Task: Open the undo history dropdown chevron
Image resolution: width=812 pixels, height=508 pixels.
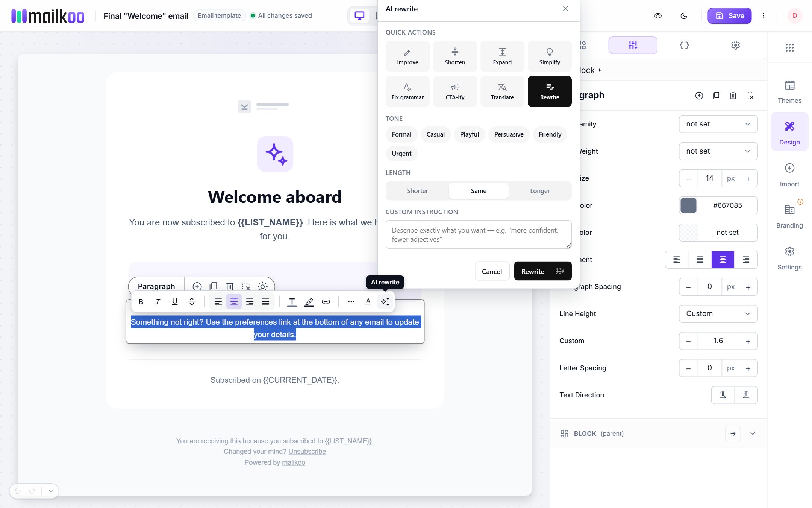Action: 51,491
